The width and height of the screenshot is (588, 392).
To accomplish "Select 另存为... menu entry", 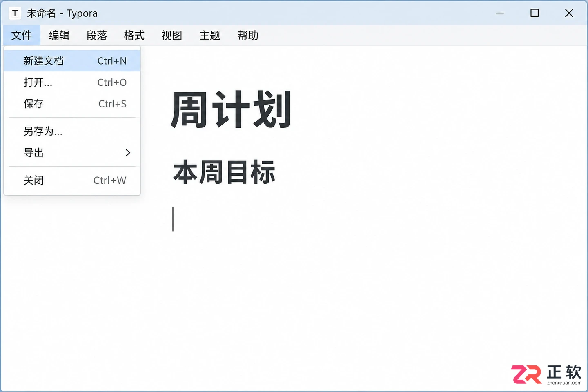I will click(x=72, y=131).
